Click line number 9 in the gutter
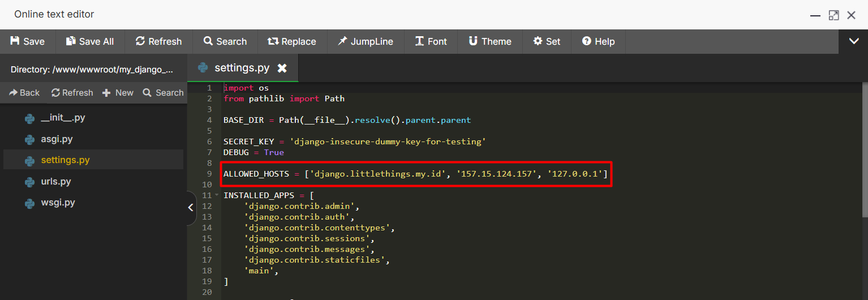The image size is (868, 300). [209, 174]
